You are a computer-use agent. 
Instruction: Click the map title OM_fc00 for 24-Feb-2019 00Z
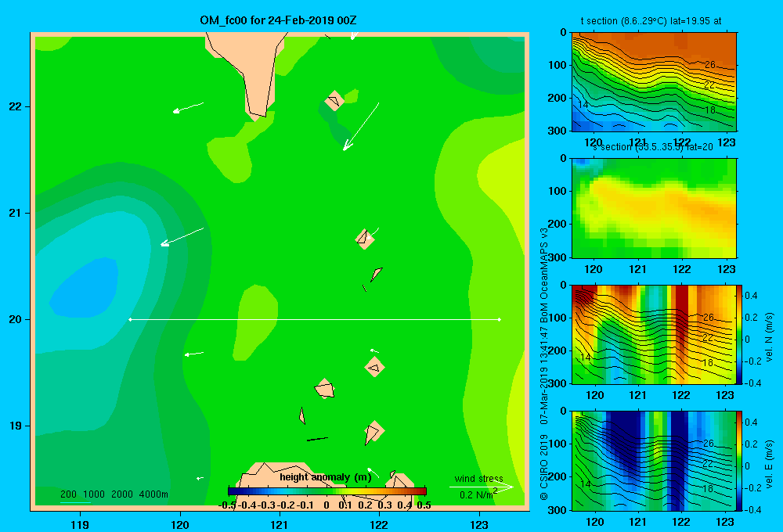[x=278, y=20]
